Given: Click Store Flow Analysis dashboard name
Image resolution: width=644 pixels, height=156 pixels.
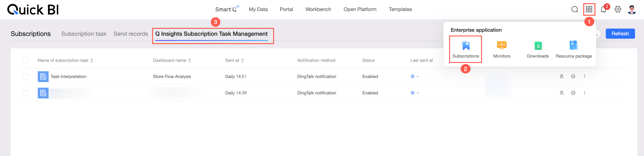Looking at the screenshot, I should (172, 77).
